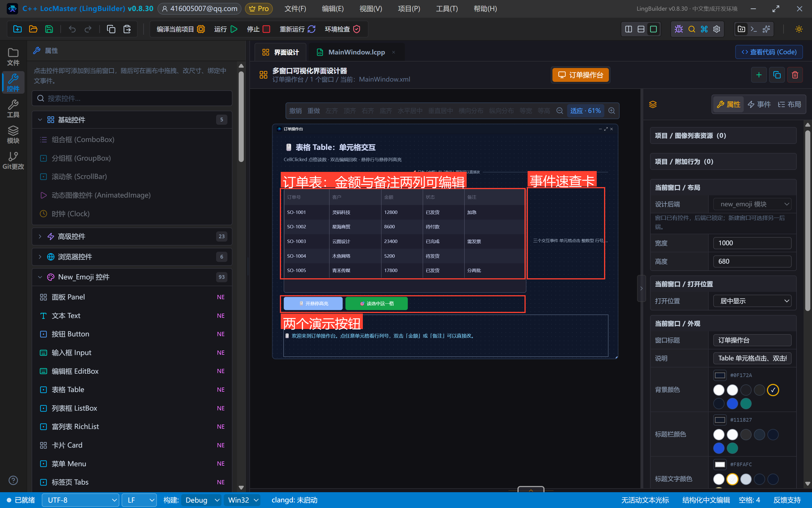Open the terminal prompt icon
Viewport: 812px width, 508px height.
pyautogui.click(x=754, y=29)
